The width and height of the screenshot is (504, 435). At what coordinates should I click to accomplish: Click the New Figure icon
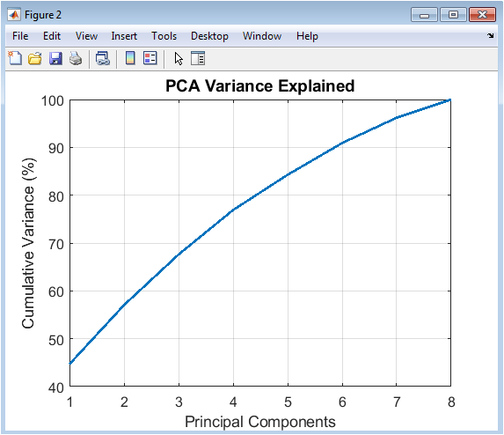click(15, 58)
